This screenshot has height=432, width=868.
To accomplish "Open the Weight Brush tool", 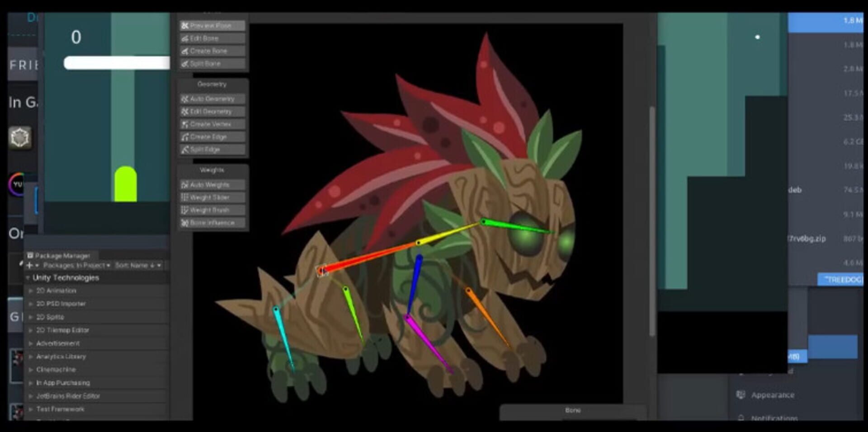I will pos(212,210).
